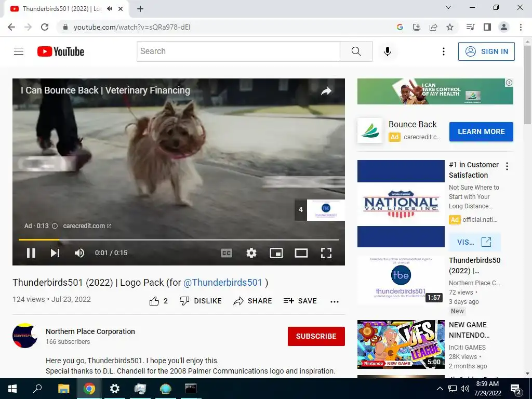This screenshot has width=532, height=399.
Task: Click the I Can Take Control banner ad
Action: point(435,91)
